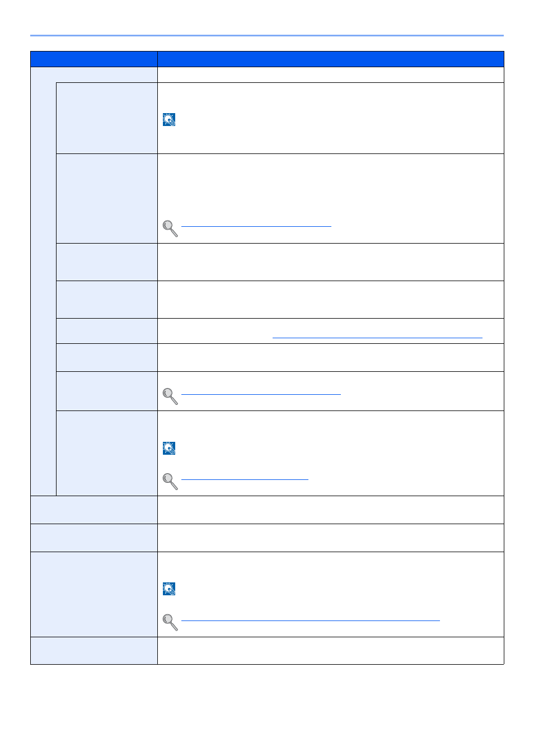Image resolution: width=534 pixels, height=756 pixels.
Task: Click the bottommost magnifying glass reference icon
Action: (x=170, y=623)
